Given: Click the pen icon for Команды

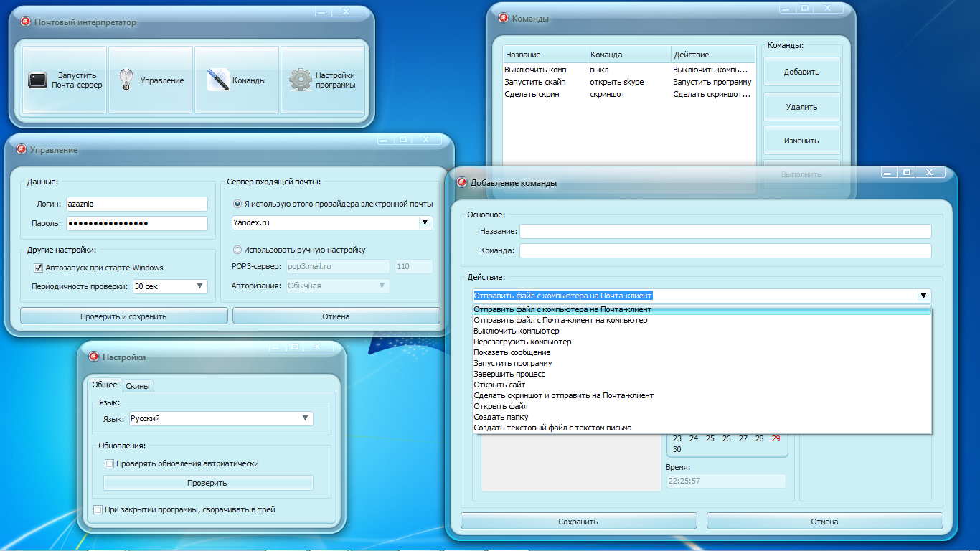Looking at the screenshot, I should (217, 80).
